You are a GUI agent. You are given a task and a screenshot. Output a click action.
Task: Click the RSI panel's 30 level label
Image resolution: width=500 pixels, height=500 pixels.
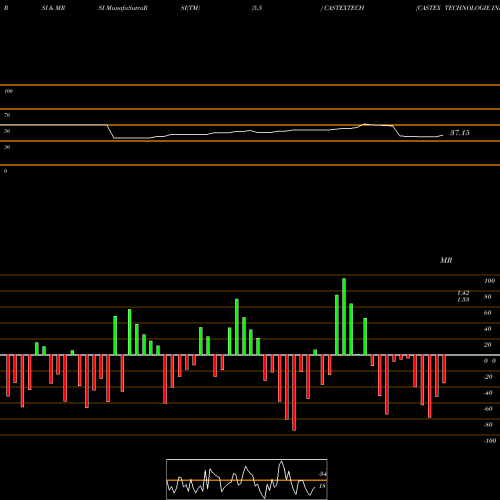[7, 147]
